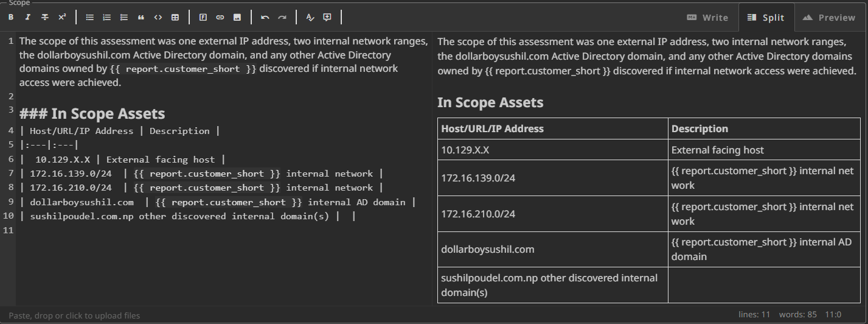Insert a blockquote

point(141,18)
